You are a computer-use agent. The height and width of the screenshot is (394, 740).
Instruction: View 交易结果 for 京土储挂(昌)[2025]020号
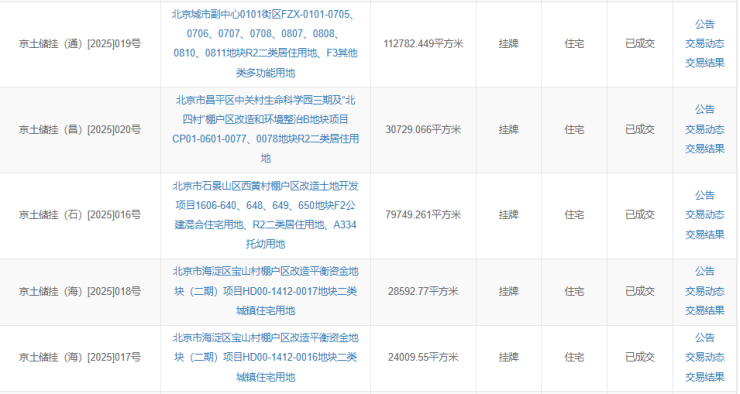click(705, 149)
